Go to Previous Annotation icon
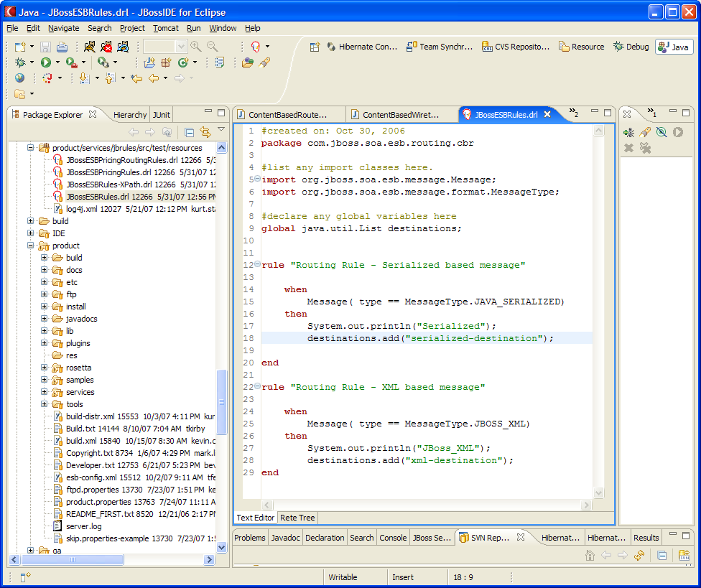 click(109, 78)
